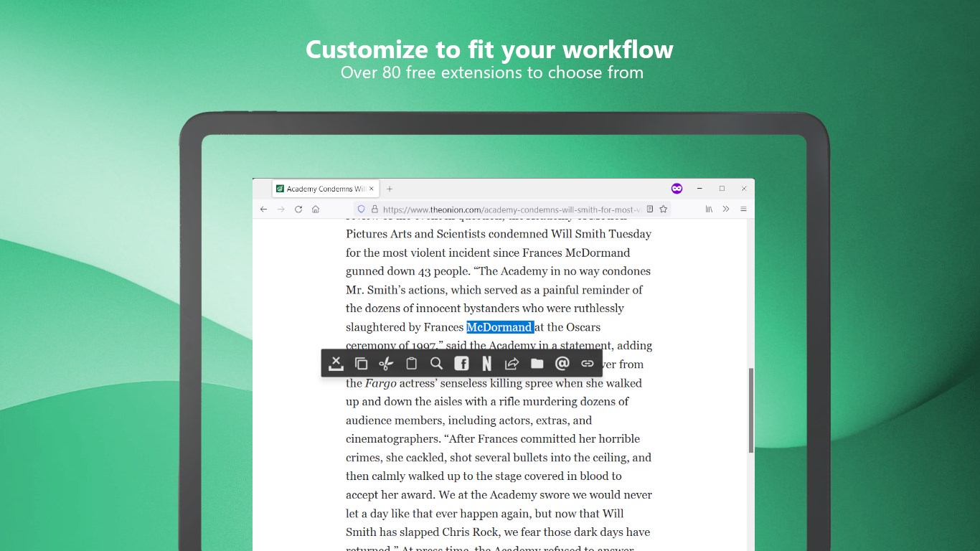980x551 pixels.
Task: Open the share arrow option
Action: click(512, 364)
